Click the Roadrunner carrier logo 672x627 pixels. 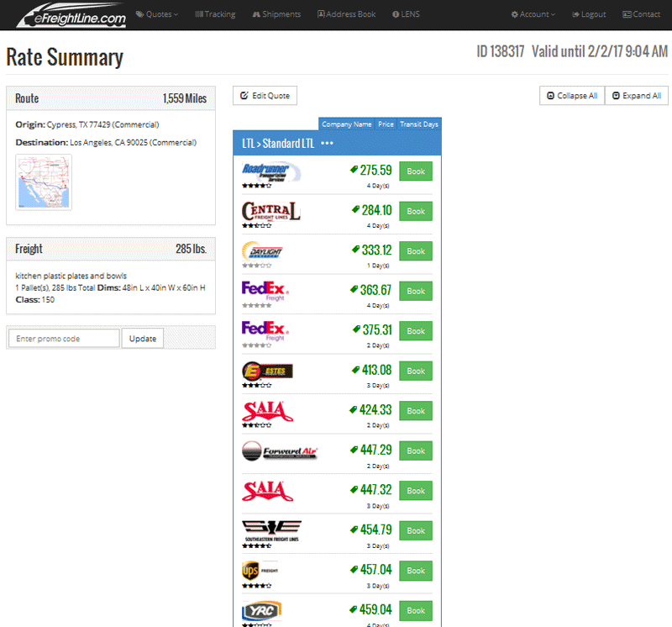pos(271,172)
